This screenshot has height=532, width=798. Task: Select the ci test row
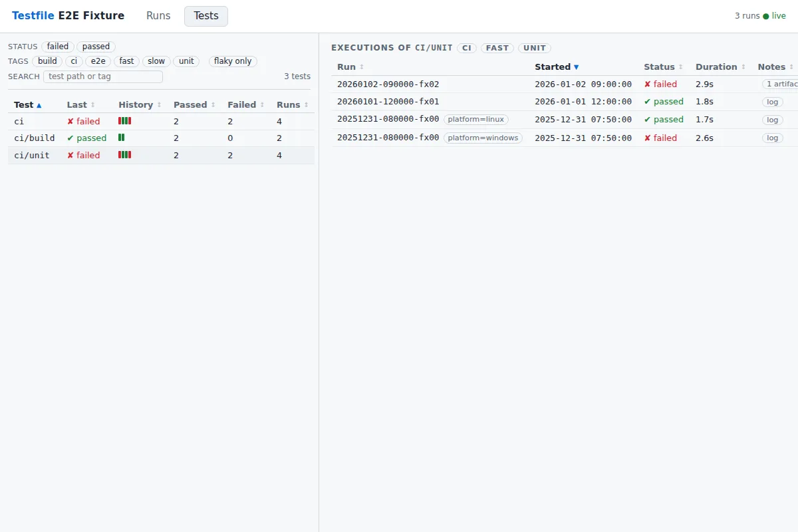pyautogui.click(x=161, y=122)
